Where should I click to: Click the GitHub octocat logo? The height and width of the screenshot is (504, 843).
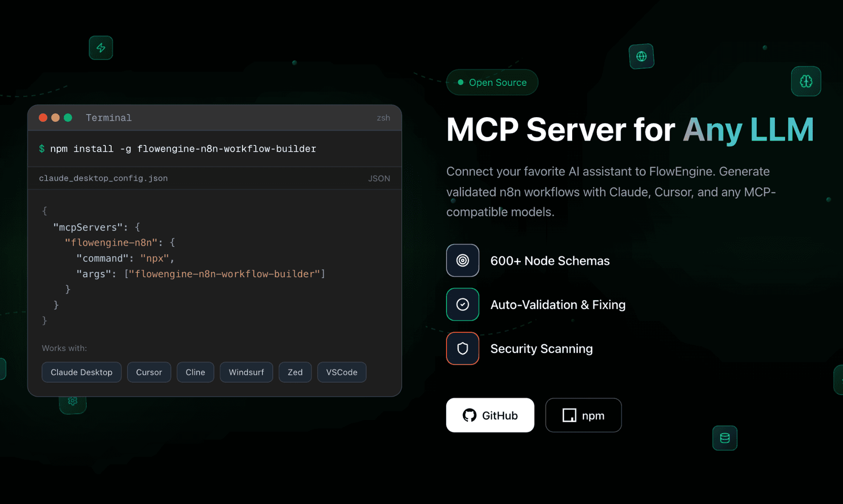coord(470,415)
